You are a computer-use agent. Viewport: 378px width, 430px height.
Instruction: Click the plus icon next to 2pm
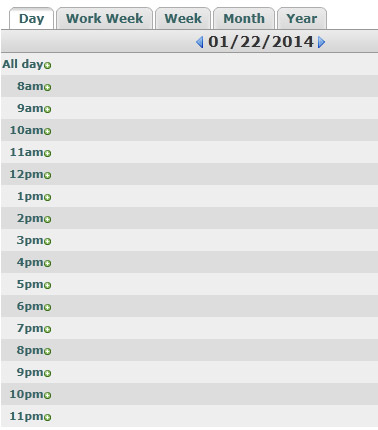[48, 219]
